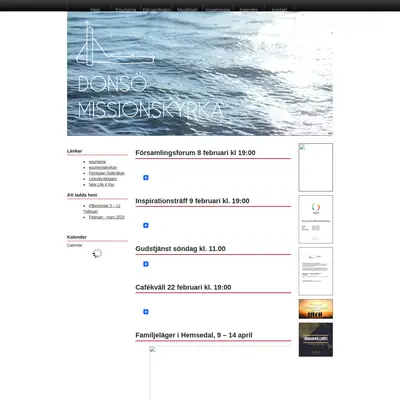Open the broken image thumbnail atop right sidebar
Screen dimensions: 400x400
(316, 168)
